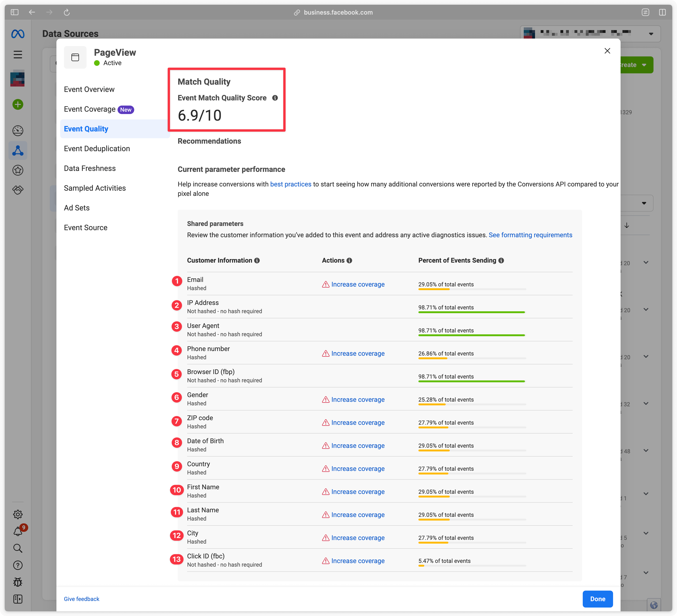Open the help question mark icon

pyautogui.click(x=18, y=565)
